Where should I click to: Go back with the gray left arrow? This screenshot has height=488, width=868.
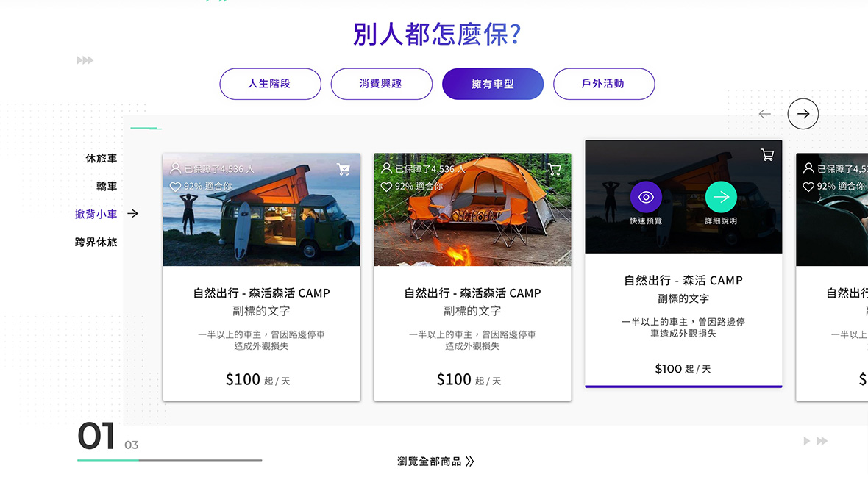point(764,114)
